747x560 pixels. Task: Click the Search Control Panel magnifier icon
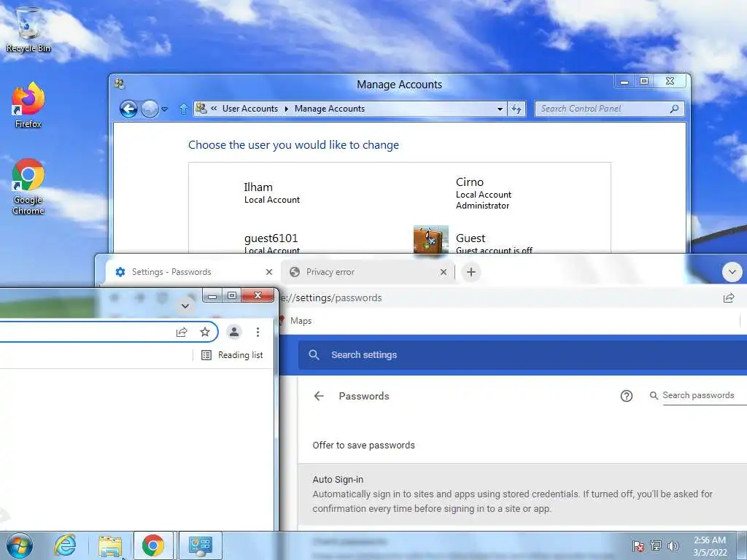[674, 109]
